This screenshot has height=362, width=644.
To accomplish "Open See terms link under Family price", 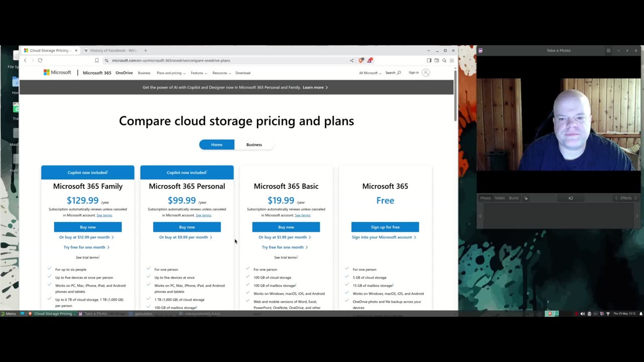I will [104, 215].
